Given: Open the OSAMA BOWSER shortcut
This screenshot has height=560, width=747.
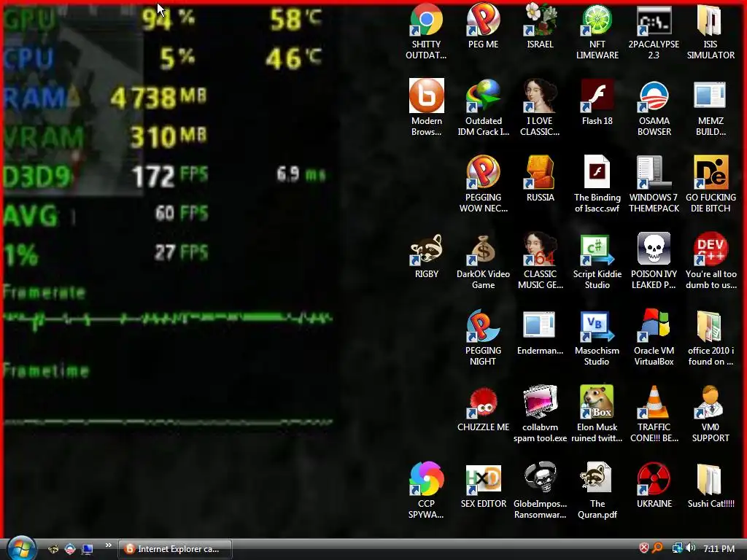Looking at the screenshot, I should [654, 96].
